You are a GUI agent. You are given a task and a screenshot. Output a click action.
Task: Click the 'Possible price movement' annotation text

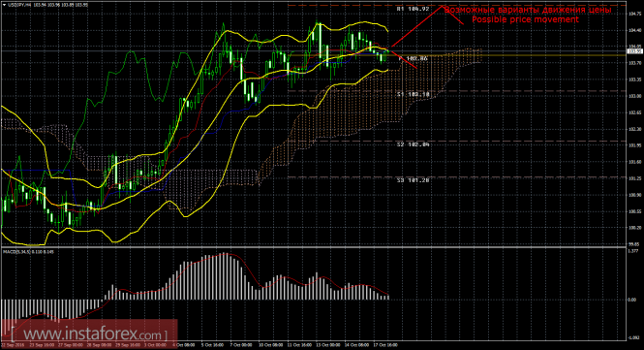point(525,19)
